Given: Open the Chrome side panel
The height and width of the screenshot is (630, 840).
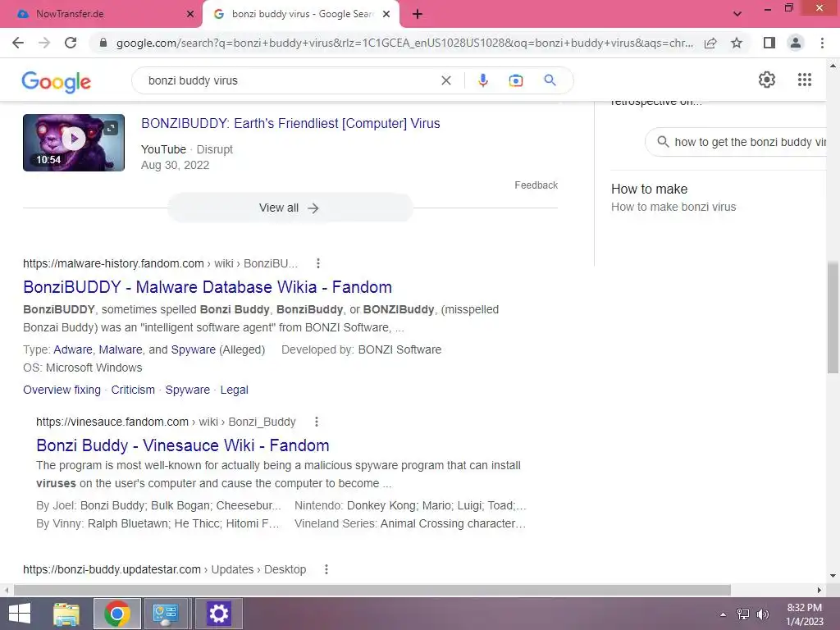Looking at the screenshot, I should pos(769,43).
